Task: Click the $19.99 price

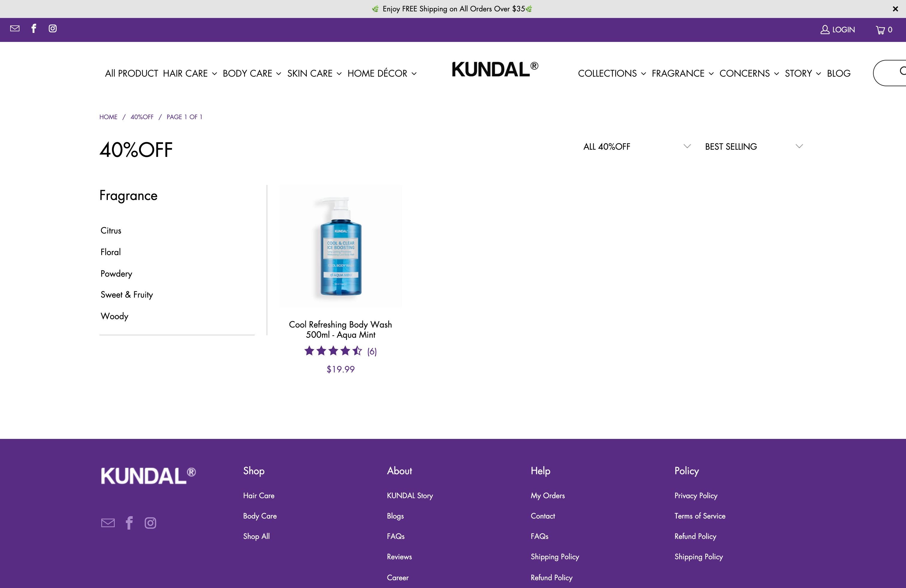Action: coord(341,369)
